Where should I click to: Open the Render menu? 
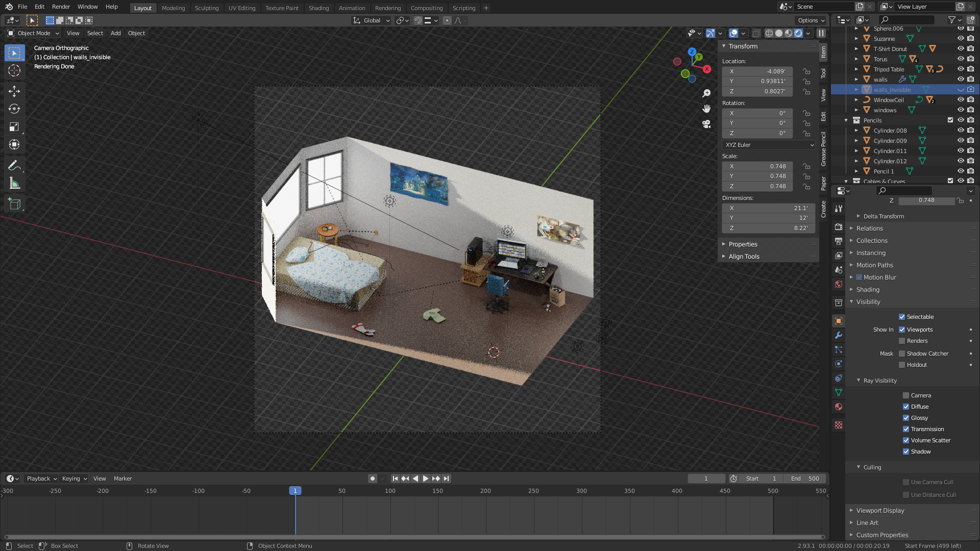click(61, 7)
